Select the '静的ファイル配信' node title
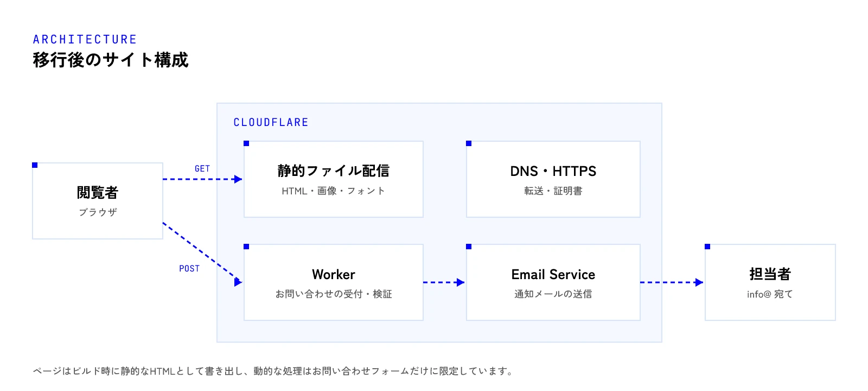The height and width of the screenshot is (391, 868). pyautogui.click(x=334, y=171)
